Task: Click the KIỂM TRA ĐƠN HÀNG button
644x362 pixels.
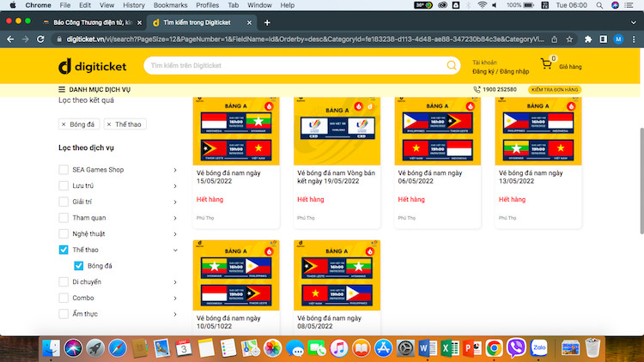Action: (555, 89)
